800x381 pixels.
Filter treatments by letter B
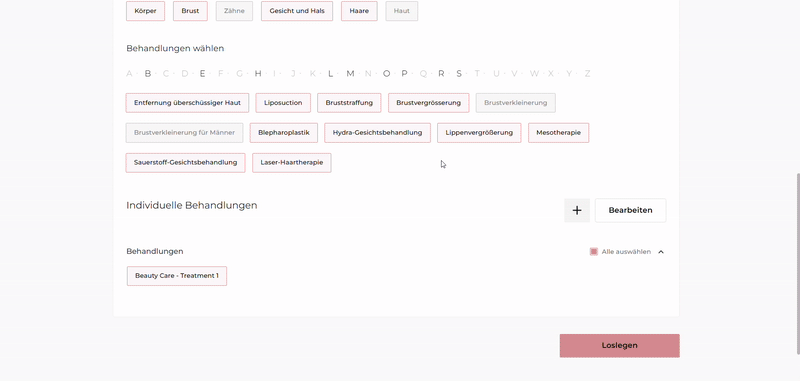(x=147, y=73)
